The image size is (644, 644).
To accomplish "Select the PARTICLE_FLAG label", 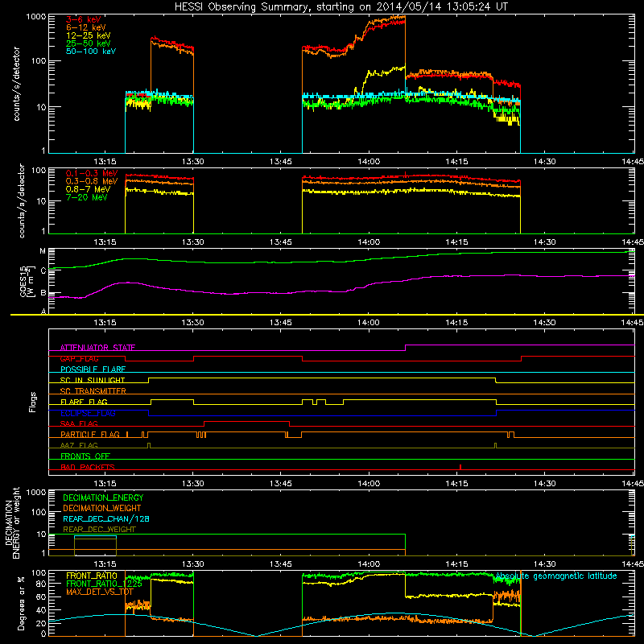I will click(x=90, y=435).
